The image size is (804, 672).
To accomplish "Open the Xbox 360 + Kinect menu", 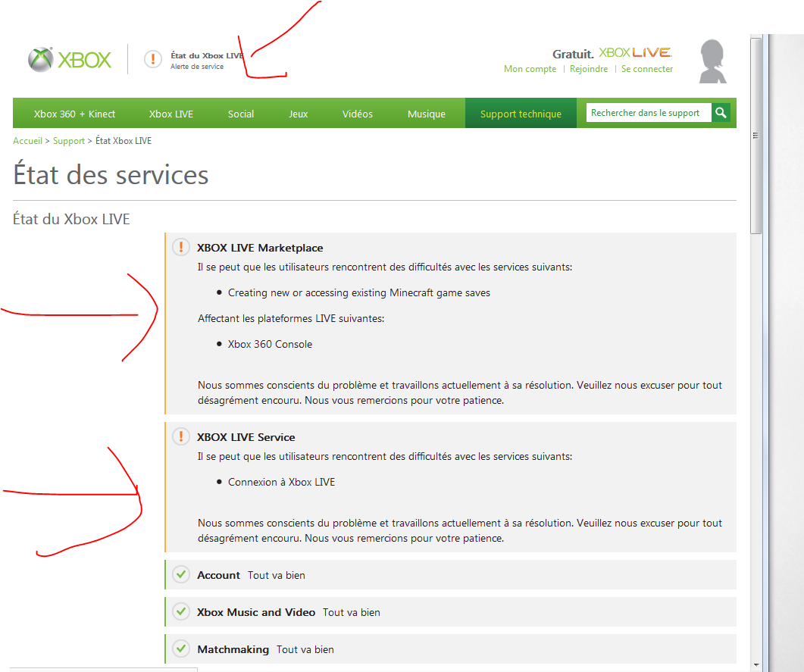I will click(74, 114).
